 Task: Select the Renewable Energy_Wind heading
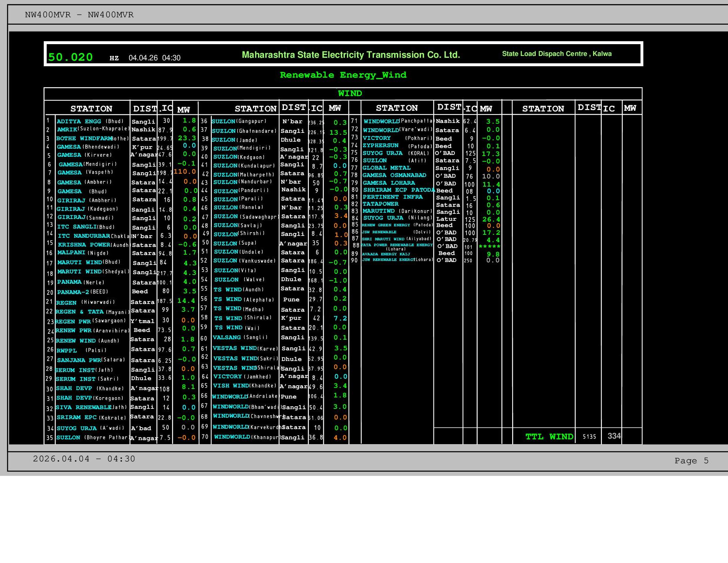coord(343,75)
